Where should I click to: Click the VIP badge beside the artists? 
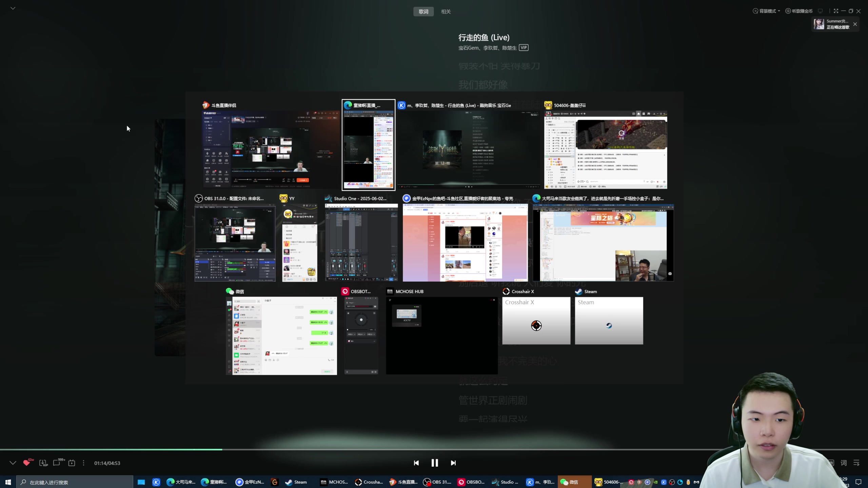(524, 48)
